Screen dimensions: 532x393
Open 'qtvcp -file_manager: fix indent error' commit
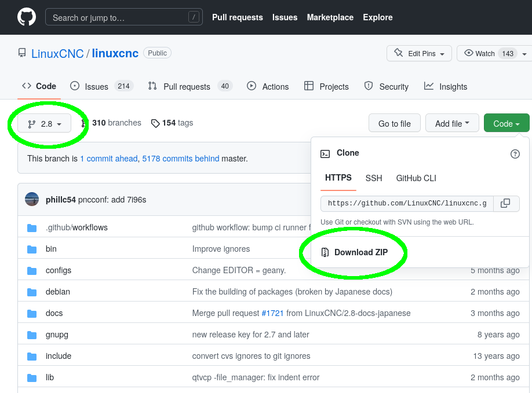[256, 377]
